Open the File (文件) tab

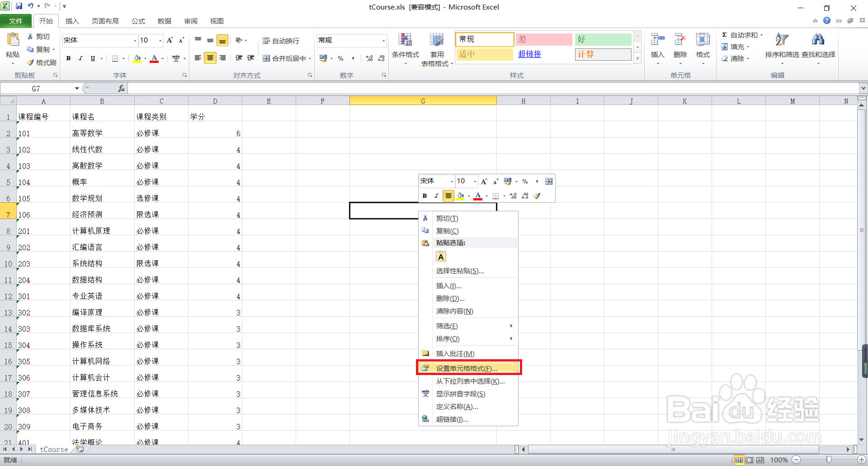tap(16, 21)
